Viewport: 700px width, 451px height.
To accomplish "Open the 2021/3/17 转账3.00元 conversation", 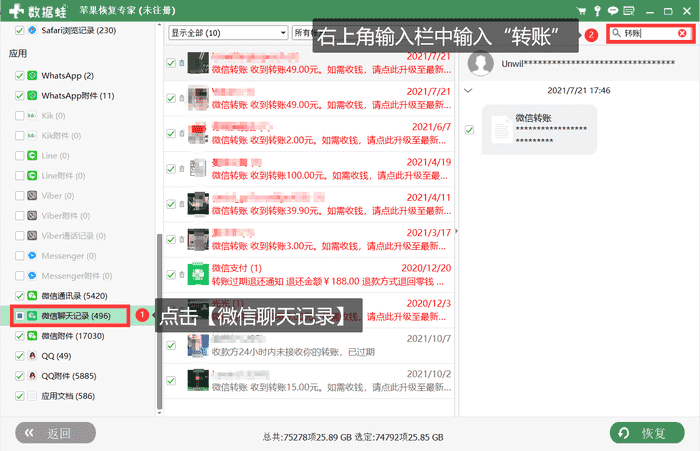I will [x=308, y=239].
